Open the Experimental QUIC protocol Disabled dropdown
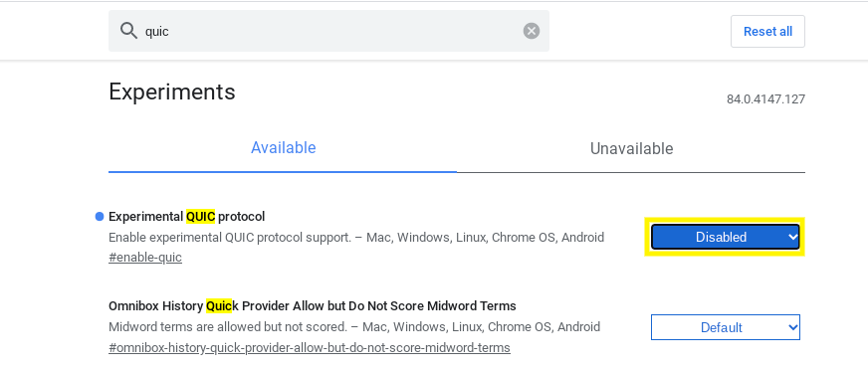This screenshot has height=371, width=868. click(726, 237)
